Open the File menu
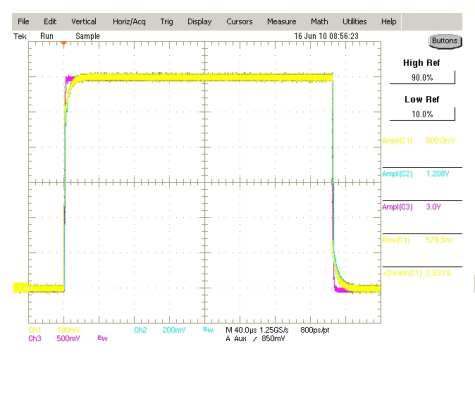 click(x=23, y=22)
